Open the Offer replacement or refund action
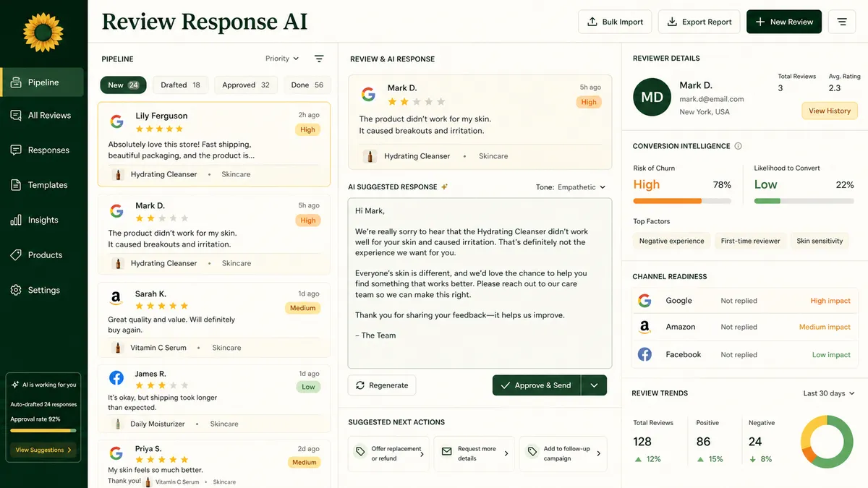Screen dimensions: 868x488 tap(388, 453)
